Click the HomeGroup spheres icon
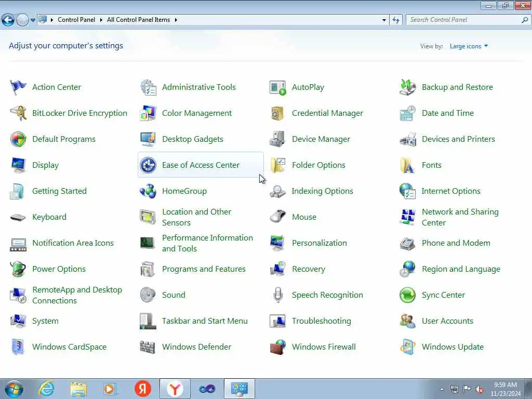The width and height of the screenshot is (532, 399). (x=148, y=191)
